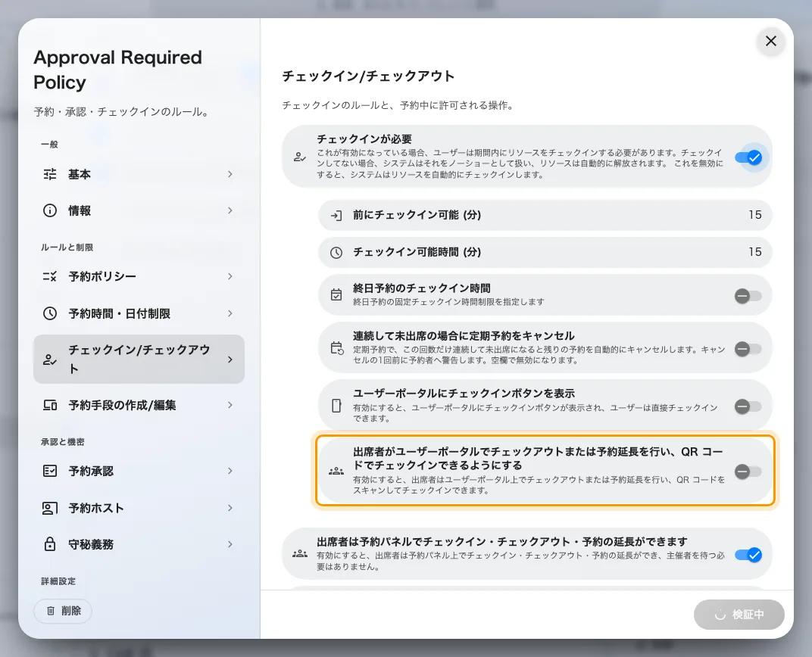The height and width of the screenshot is (657, 812).
Task: Expand the 予約手段の作成/編集 chevron
Action: click(x=230, y=405)
